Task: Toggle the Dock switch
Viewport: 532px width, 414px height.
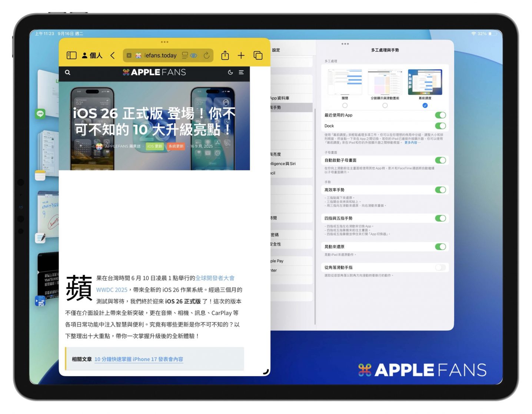Action: [x=440, y=126]
